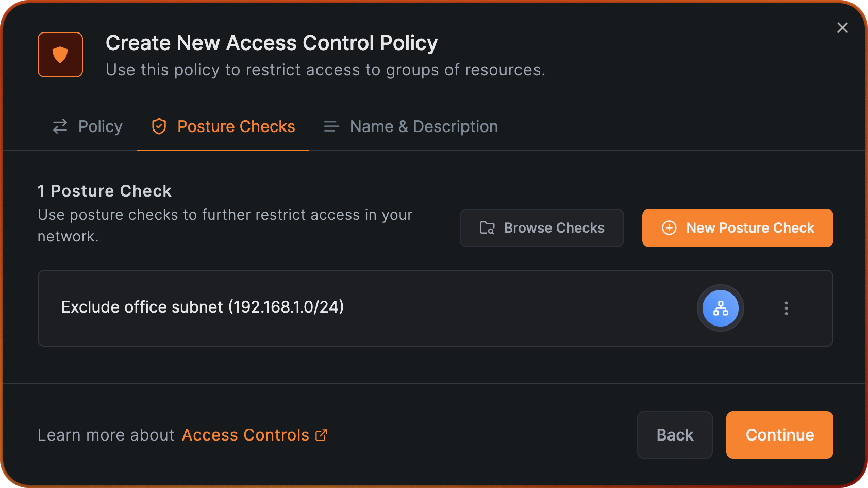Image resolution: width=868 pixels, height=488 pixels.
Task: Click the blue network topology icon
Action: [720, 308]
